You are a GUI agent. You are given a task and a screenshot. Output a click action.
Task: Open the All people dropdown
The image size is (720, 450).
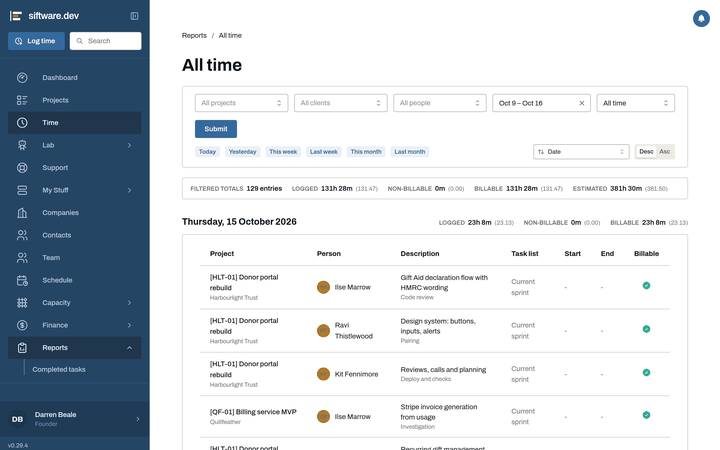(440, 103)
